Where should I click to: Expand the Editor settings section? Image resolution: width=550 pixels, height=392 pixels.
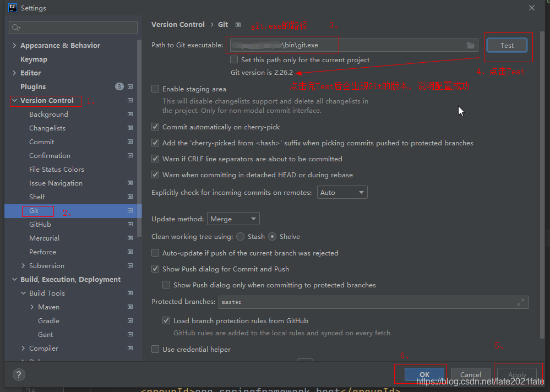(x=14, y=73)
